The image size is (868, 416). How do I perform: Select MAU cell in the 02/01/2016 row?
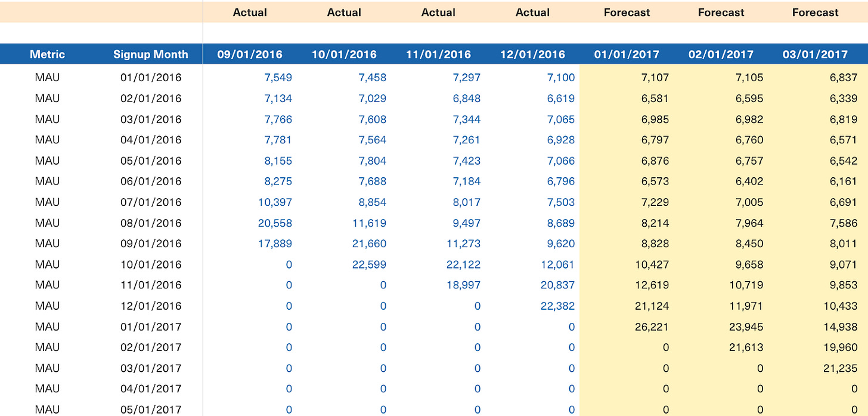click(47, 98)
